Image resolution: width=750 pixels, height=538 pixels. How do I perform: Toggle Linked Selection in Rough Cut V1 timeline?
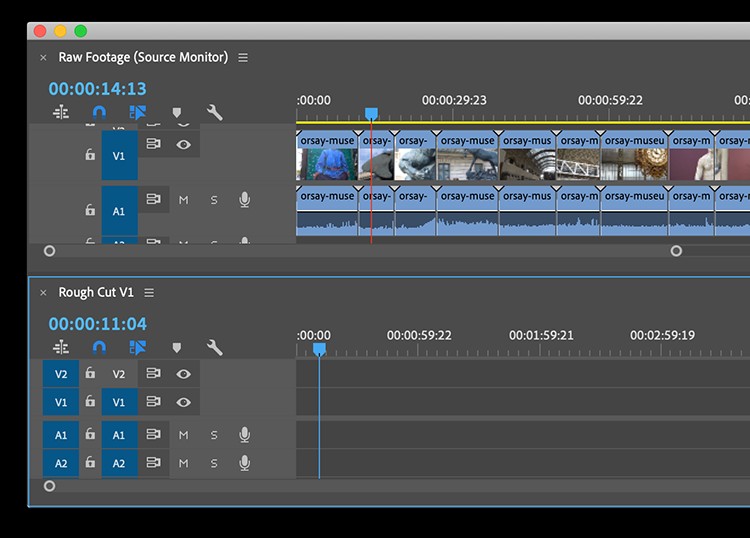137,348
